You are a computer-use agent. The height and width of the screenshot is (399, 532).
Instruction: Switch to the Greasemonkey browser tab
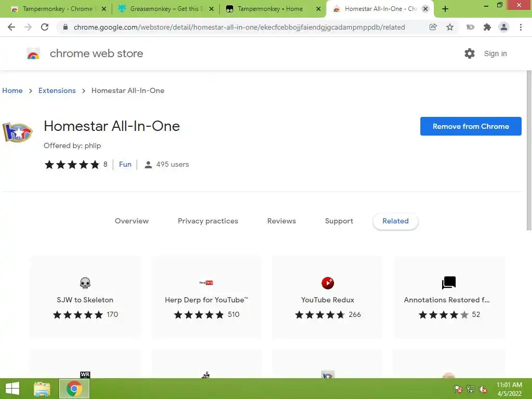166,9
